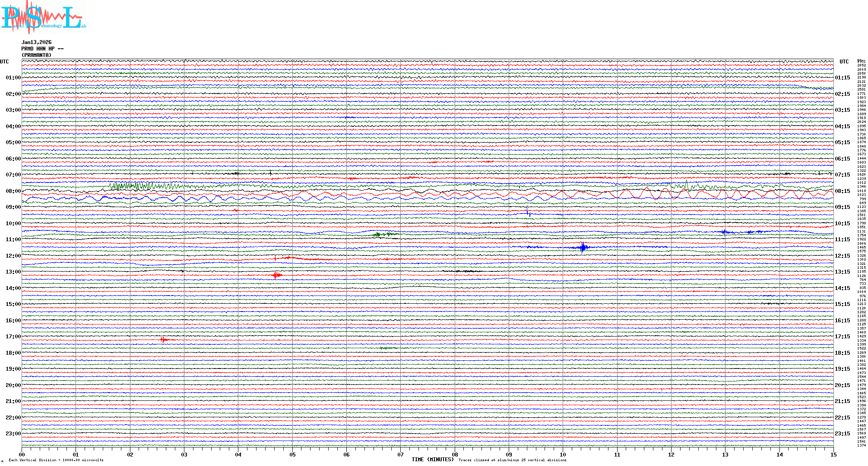Click minute 10 on bottom time axis
This screenshot has height=466, width=868.
pyautogui.click(x=563, y=455)
